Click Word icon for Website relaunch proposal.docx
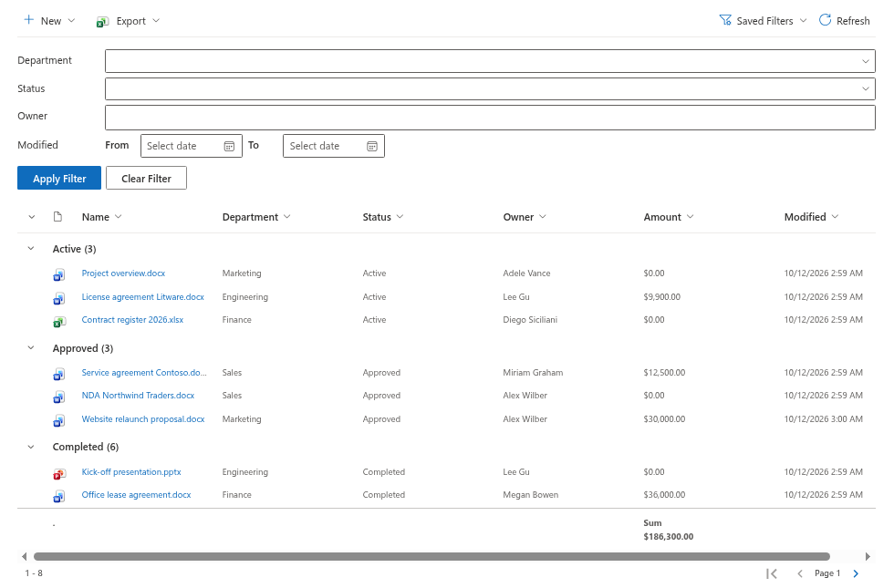 pos(58,420)
